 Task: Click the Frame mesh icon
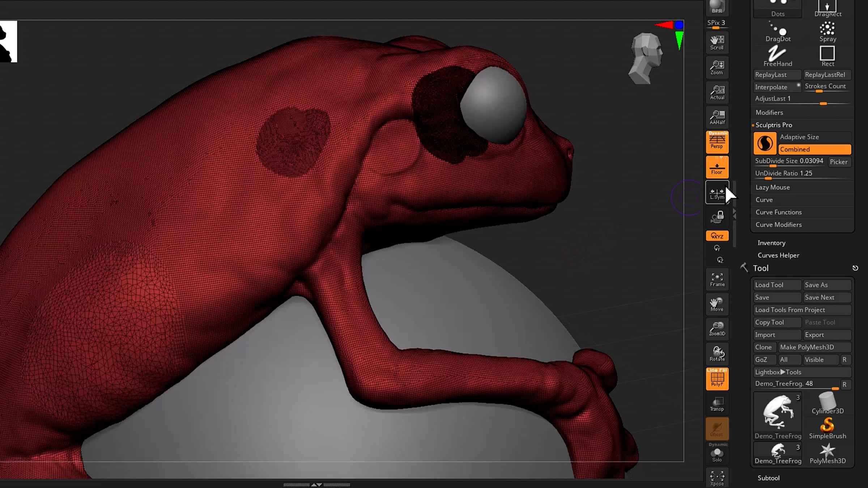click(717, 279)
